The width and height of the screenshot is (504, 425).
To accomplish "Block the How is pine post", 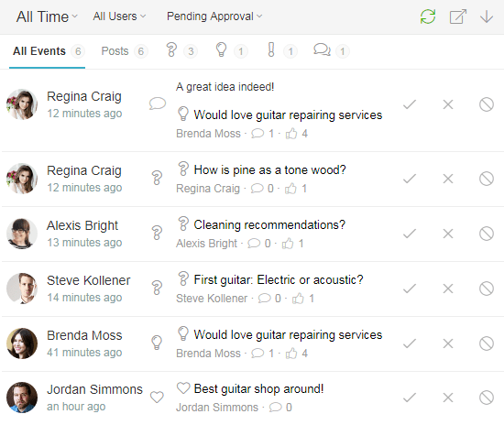I will pos(487,179).
